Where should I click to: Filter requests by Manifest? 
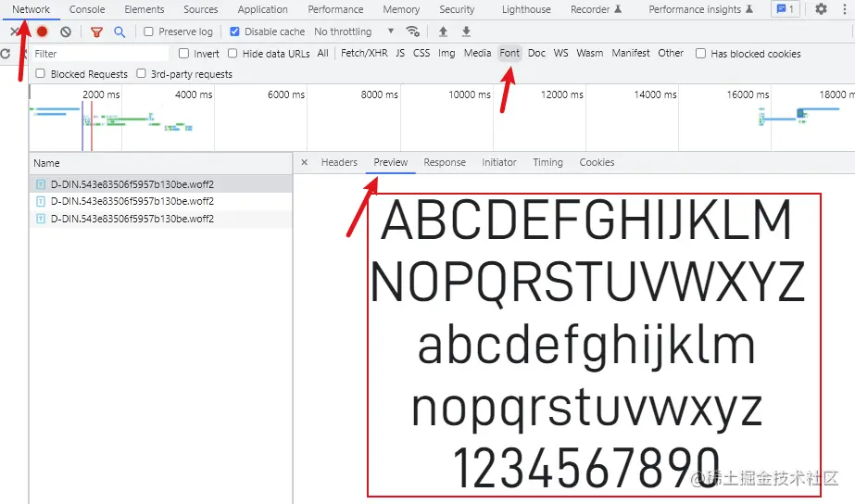click(631, 54)
